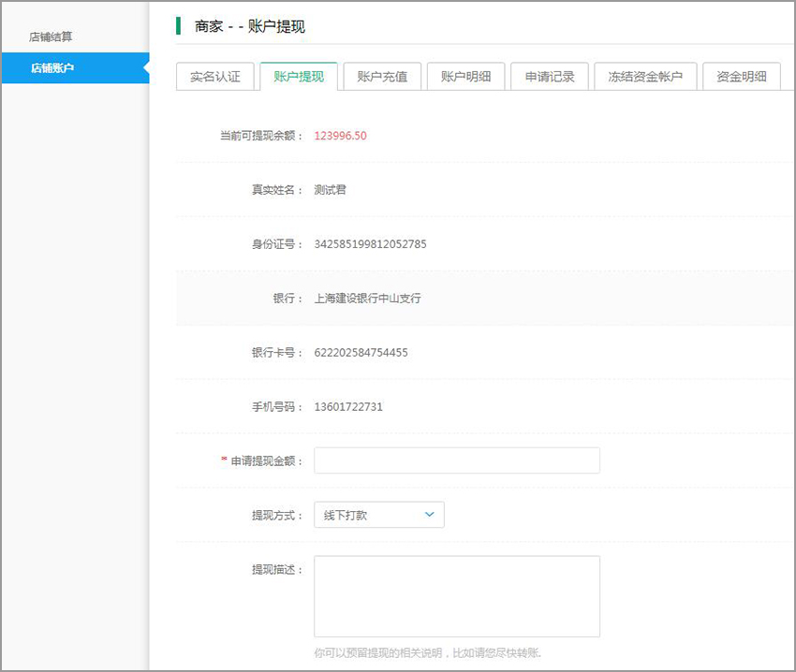
Task: Click the red balance amount 123996.50
Action: click(x=340, y=136)
